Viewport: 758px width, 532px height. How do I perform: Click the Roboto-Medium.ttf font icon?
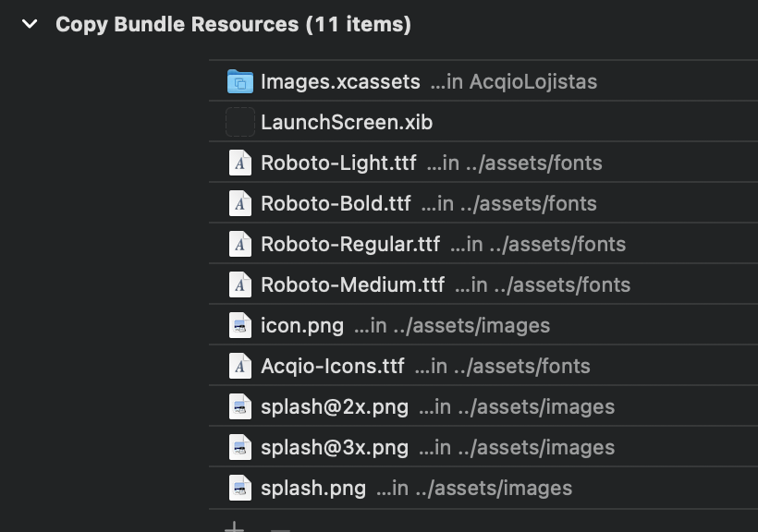tap(240, 284)
